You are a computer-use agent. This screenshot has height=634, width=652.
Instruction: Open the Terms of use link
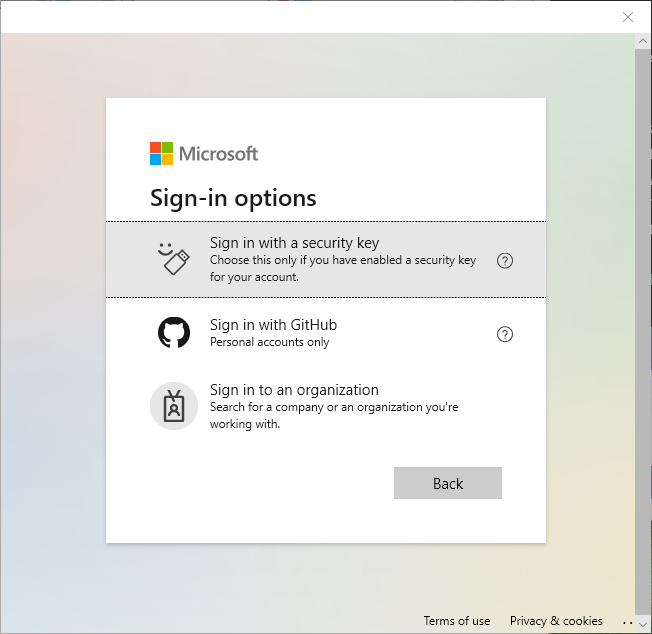point(457,621)
